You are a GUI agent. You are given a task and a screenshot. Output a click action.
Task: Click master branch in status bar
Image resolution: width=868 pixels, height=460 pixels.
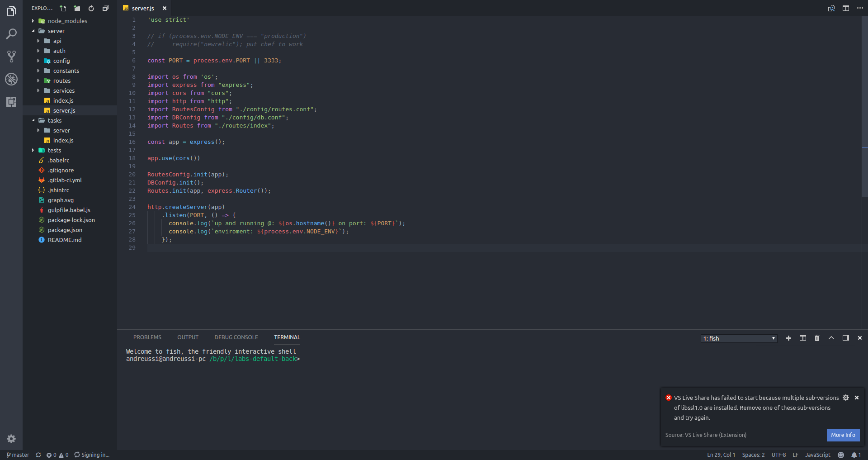(18, 455)
